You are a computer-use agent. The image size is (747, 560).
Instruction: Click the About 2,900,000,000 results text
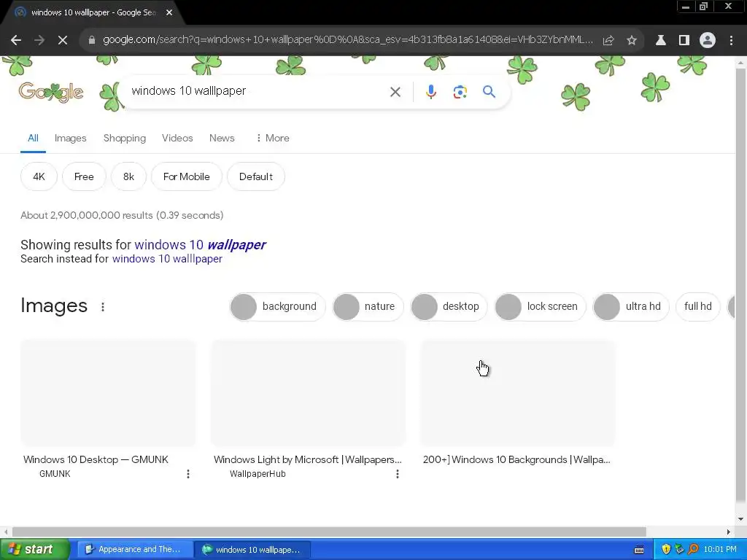122,215
